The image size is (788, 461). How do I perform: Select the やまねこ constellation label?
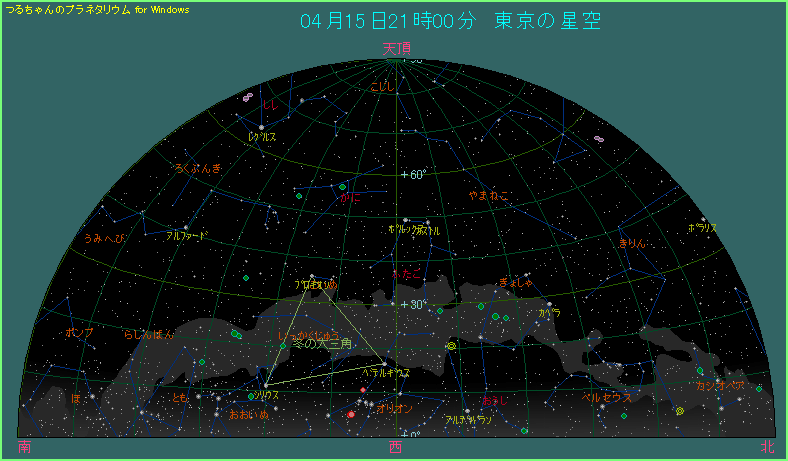pyautogui.click(x=490, y=195)
